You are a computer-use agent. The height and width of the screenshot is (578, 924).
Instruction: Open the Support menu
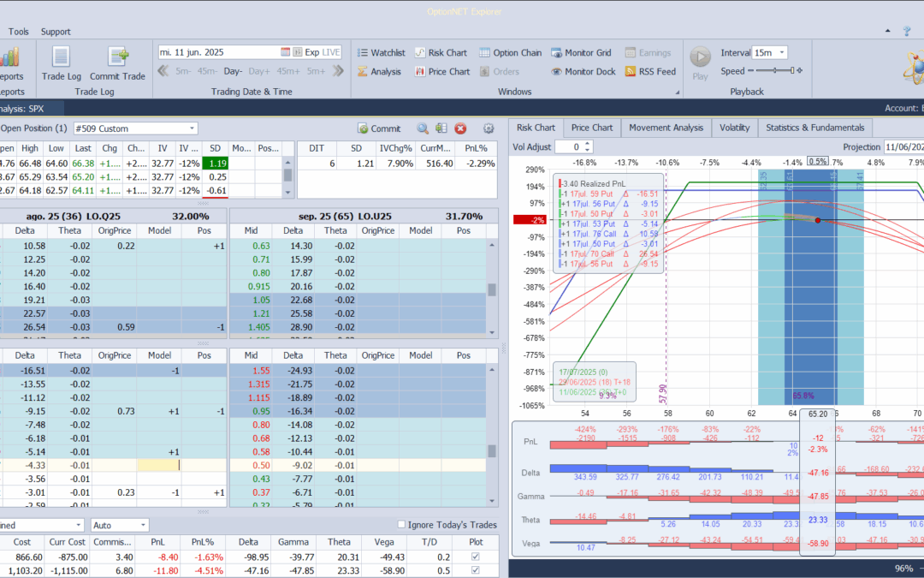pos(56,32)
